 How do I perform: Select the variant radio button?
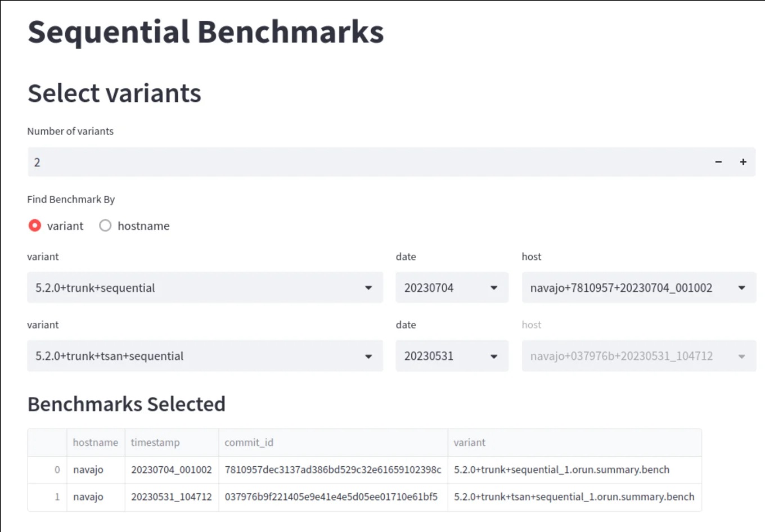pyautogui.click(x=34, y=226)
